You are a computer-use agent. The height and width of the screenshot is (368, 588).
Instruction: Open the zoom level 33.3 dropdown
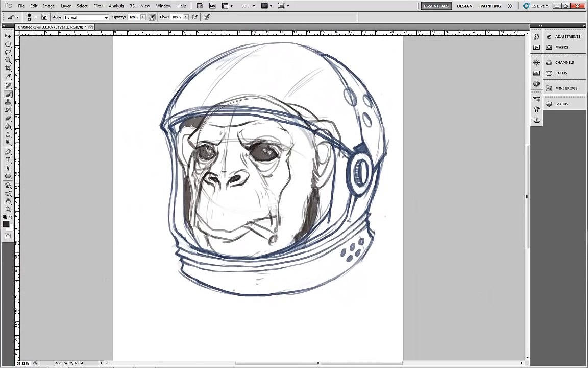[x=254, y=6]
